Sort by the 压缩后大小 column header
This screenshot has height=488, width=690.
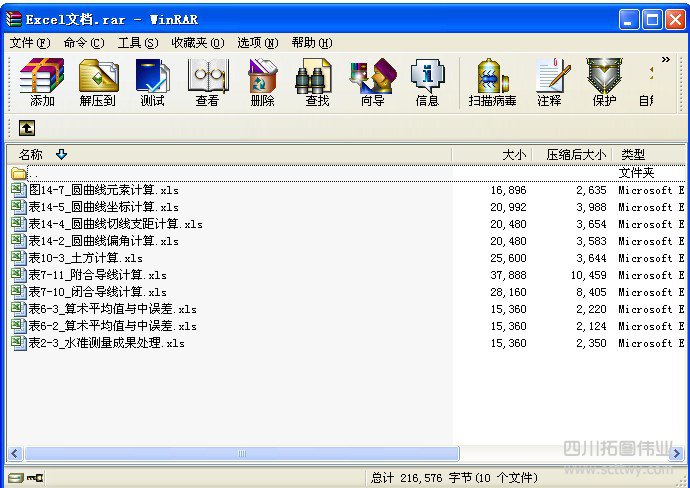[x=572, y=154]
